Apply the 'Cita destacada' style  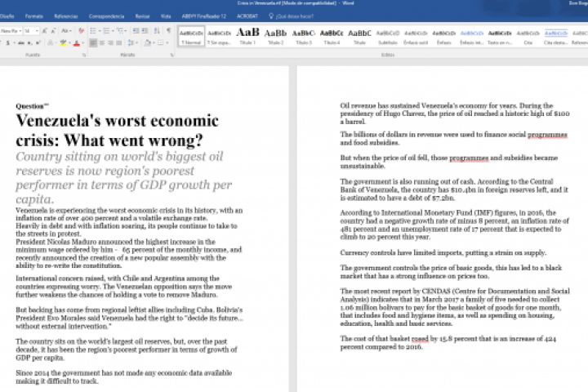pos(556,37)
